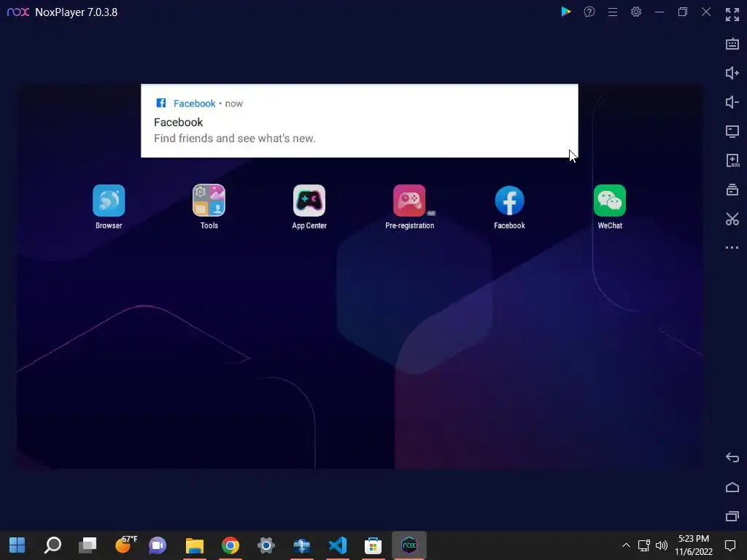Click the screen display sidebar icon
Image resolution: width=747 pixels, height=560 pixels.
coord(732,131)
